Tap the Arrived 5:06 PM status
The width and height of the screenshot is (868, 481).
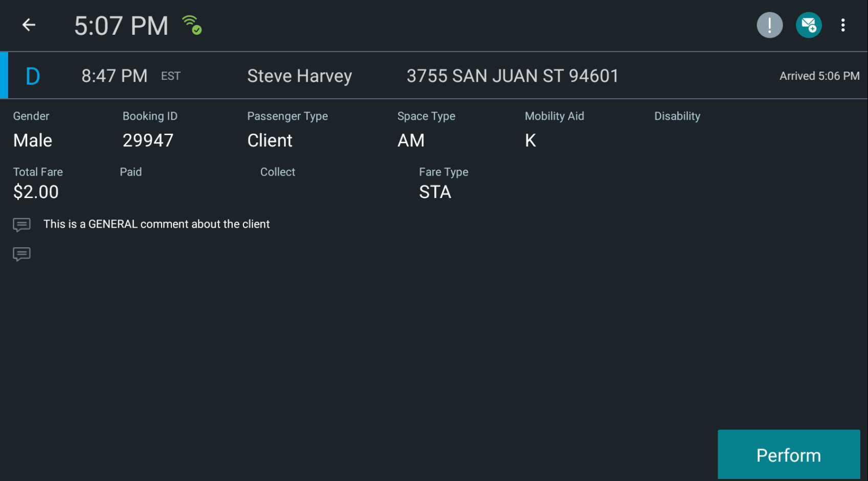(x=819, y=75)
